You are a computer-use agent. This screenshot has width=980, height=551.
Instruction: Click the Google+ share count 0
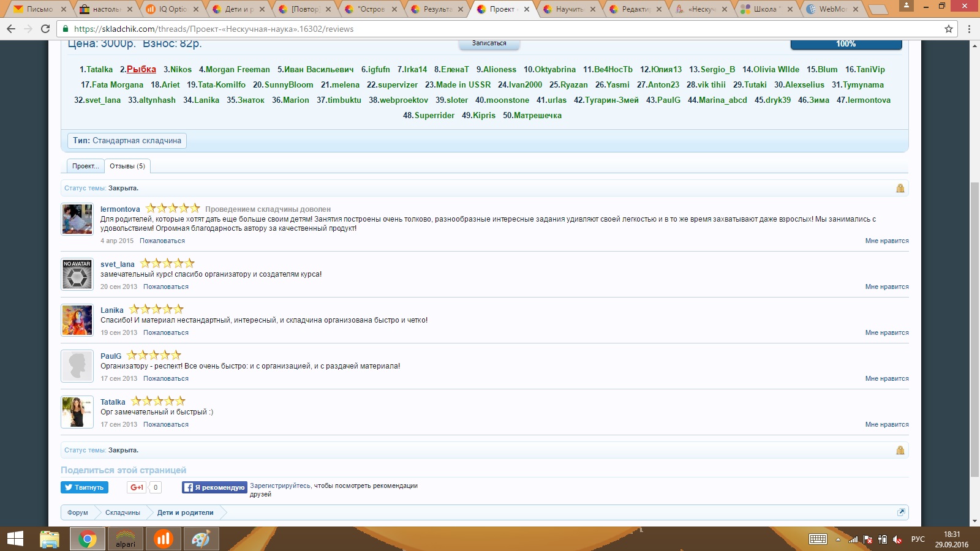(156, 487)
